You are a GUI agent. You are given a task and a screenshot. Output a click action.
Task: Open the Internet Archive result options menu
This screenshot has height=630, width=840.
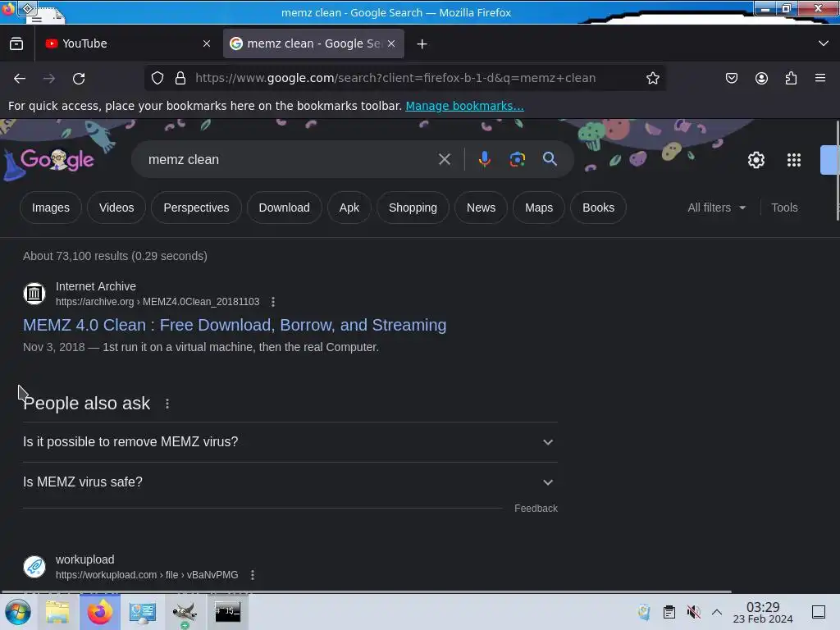[273, 302]
